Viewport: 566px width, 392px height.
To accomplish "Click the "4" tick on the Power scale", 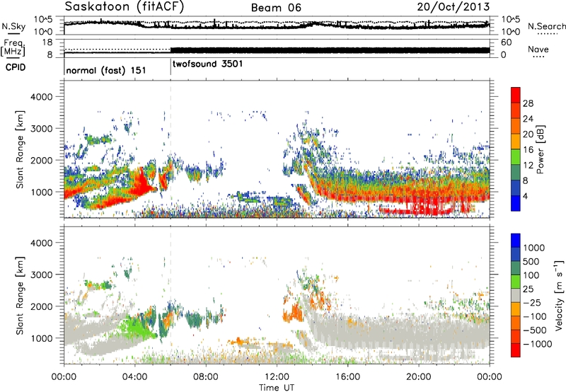I will (525, 196).
